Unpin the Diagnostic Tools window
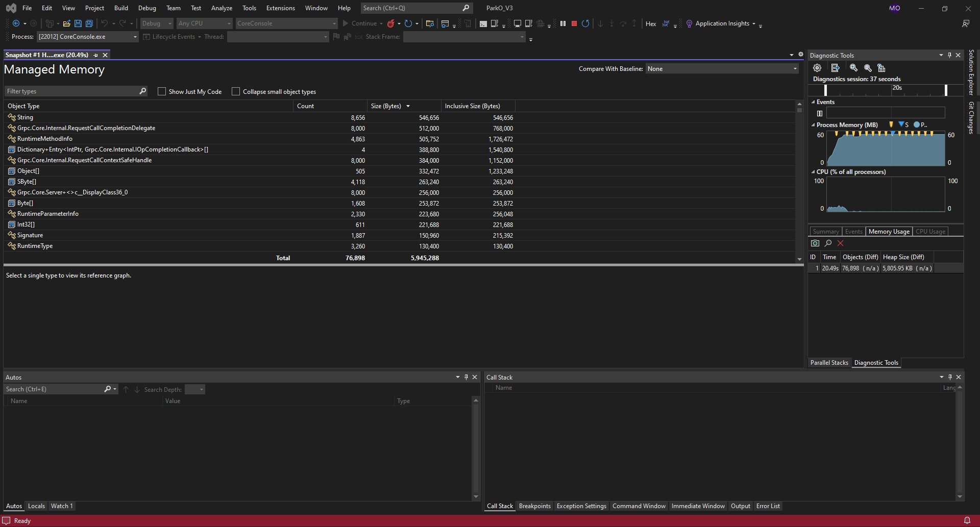Screen dimensions: 980x527 pyautogui.click(x=949, y=55)
